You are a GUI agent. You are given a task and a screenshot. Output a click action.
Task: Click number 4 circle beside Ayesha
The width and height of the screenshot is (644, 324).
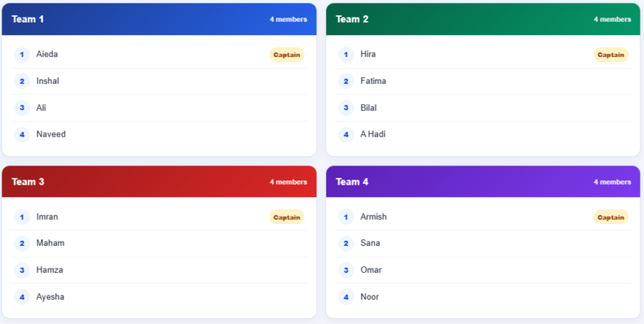tap(22, 297)
